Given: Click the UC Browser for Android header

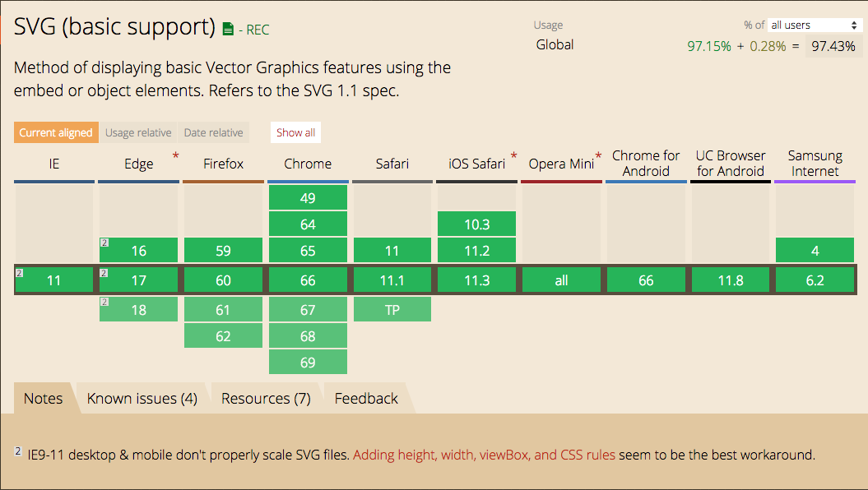Looking at the screenshot, I should click(730, 163).
